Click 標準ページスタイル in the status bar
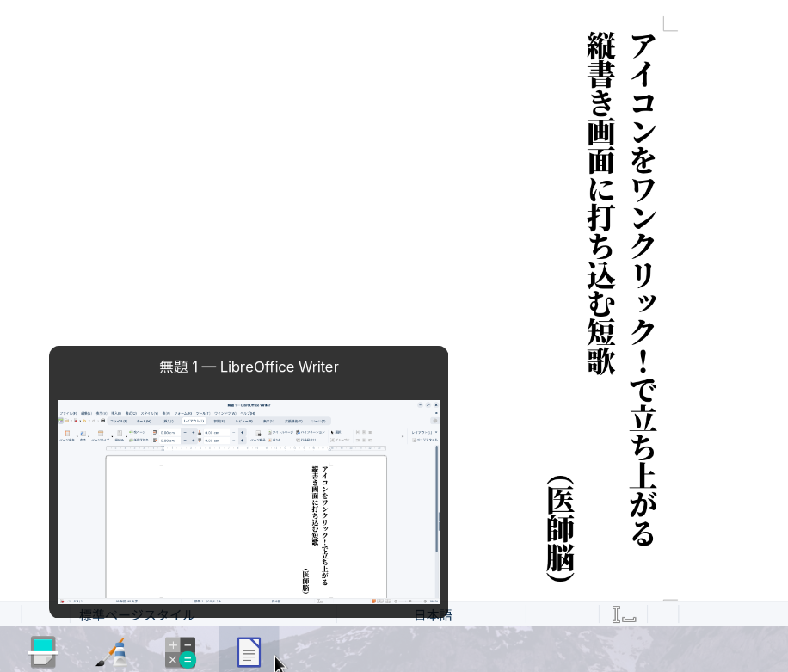This screenshot has width=788, height=672. coord(137,615)
